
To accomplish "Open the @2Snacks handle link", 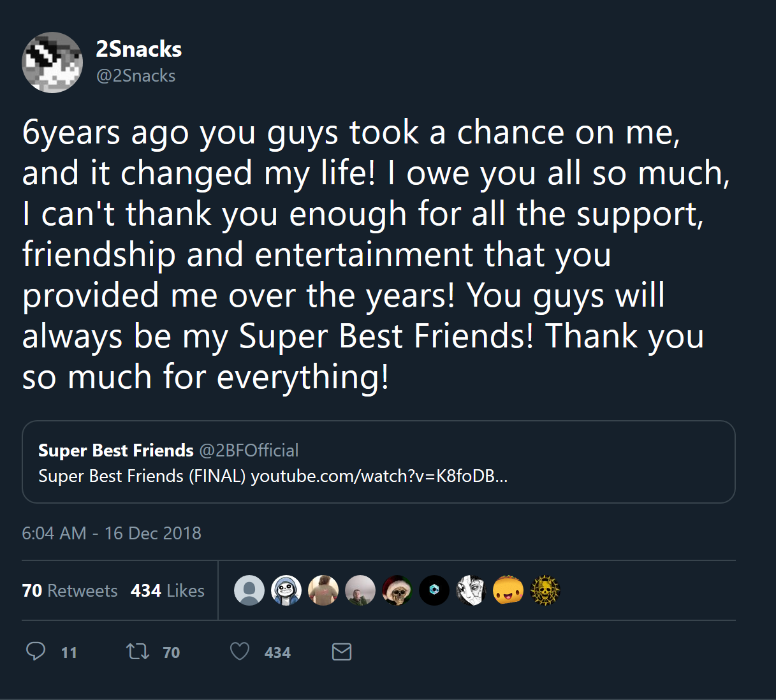I will click(136, 75).
